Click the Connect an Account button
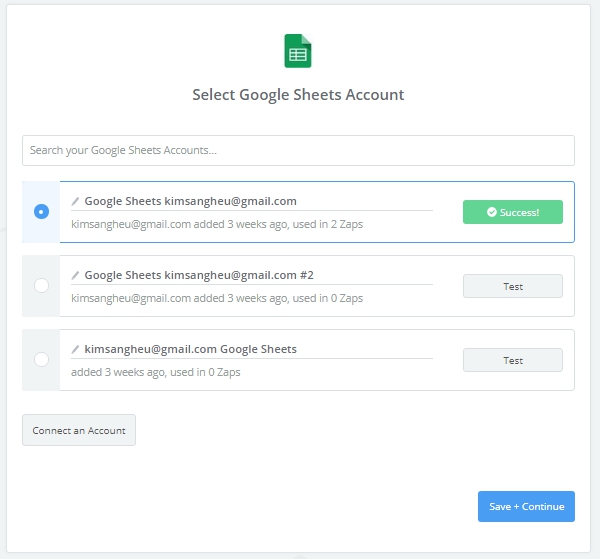Screen dimensions: 600x559 (79, 430)
